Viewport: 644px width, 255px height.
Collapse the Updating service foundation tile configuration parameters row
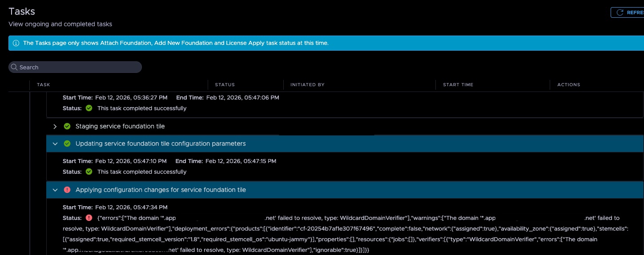[x=55, y=143]
